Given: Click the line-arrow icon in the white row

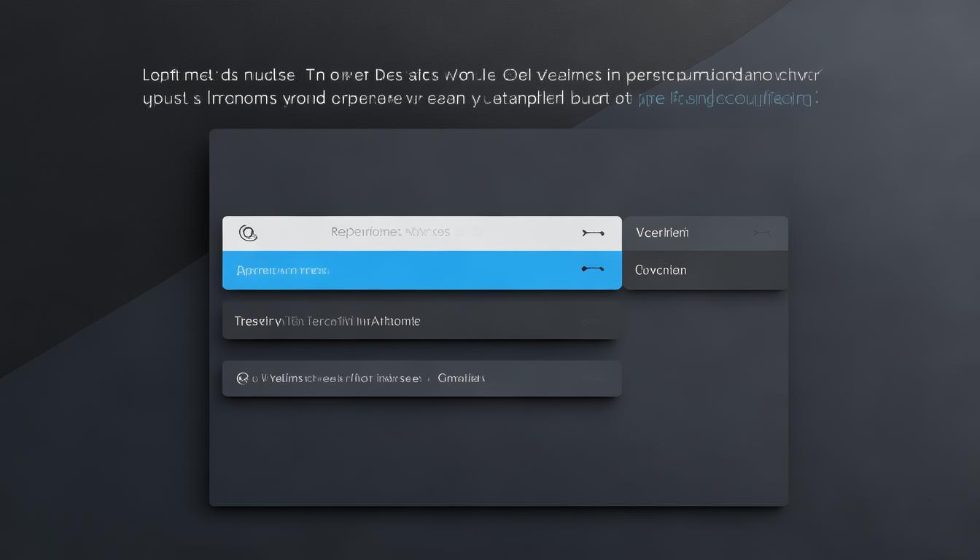Looking at the screenshot, I should [593, 233].
